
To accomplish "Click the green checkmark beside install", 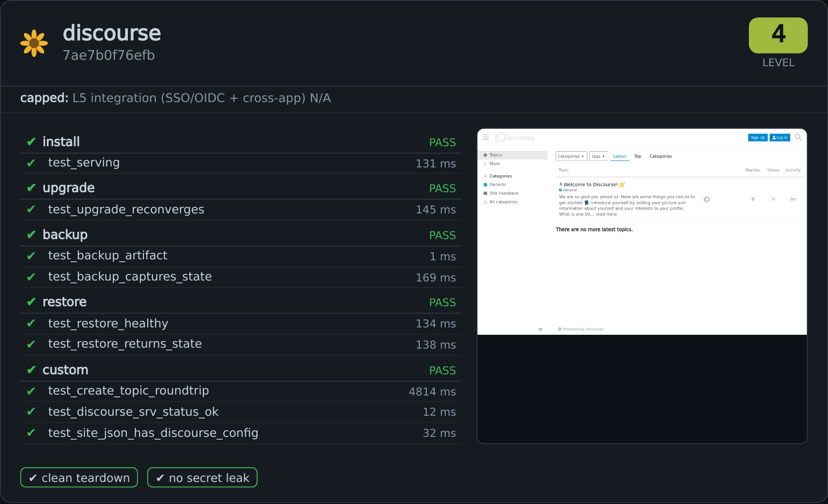I will coord(31,142).
